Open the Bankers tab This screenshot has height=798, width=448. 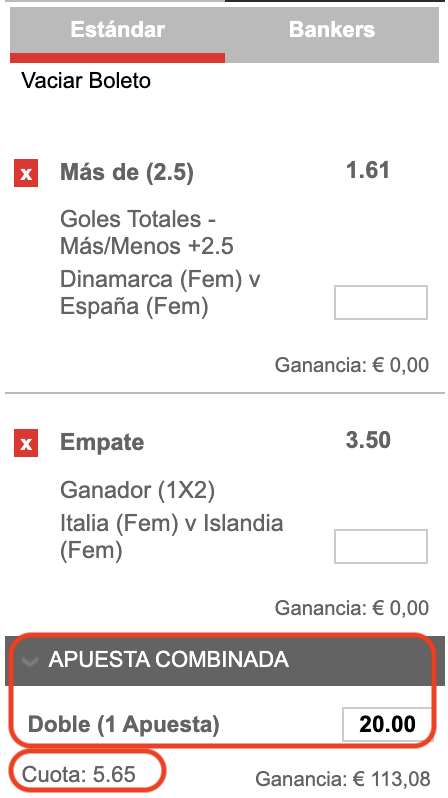[x=332, y=32]
